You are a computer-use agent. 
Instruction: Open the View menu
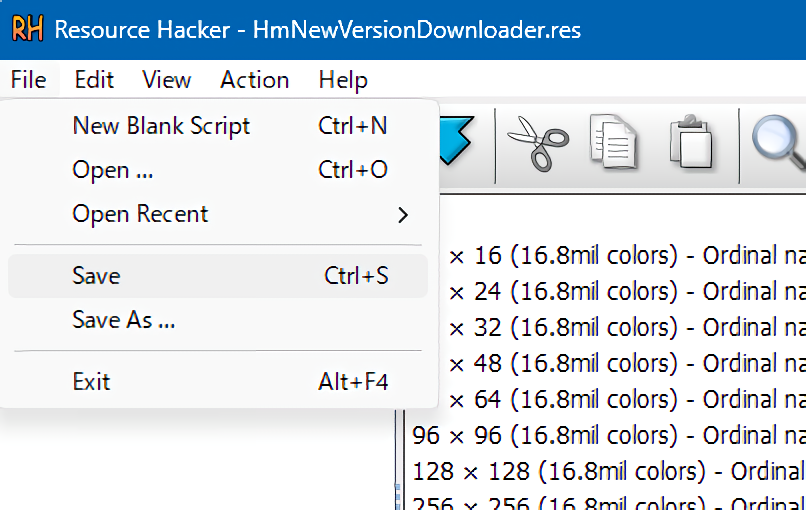pos(166,80)
